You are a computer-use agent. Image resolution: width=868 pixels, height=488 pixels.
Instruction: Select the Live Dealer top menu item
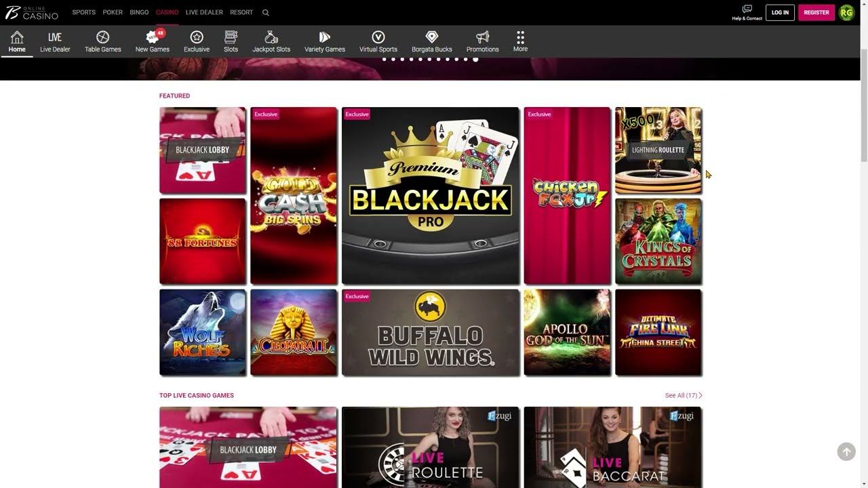(x=204, y=12)
